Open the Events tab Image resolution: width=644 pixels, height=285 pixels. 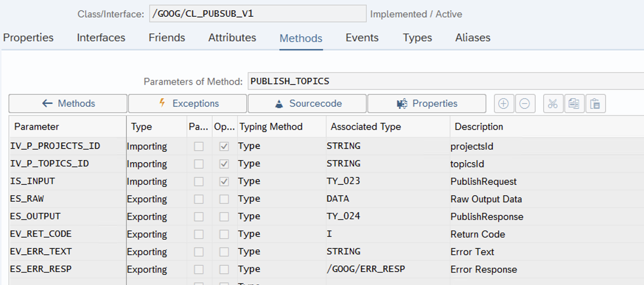pos(362,38)
